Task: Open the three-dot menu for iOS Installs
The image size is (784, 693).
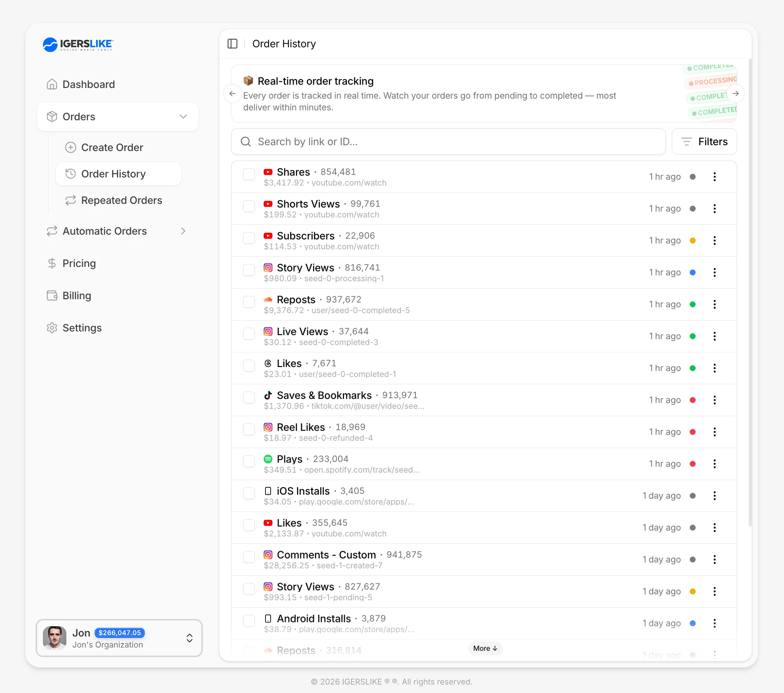Action: [714, 496]
